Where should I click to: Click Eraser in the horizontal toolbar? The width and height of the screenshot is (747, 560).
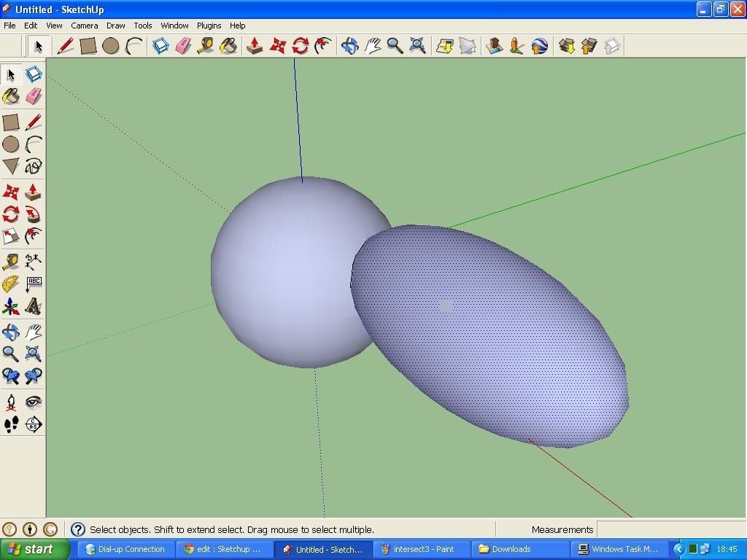pos(183,46)
